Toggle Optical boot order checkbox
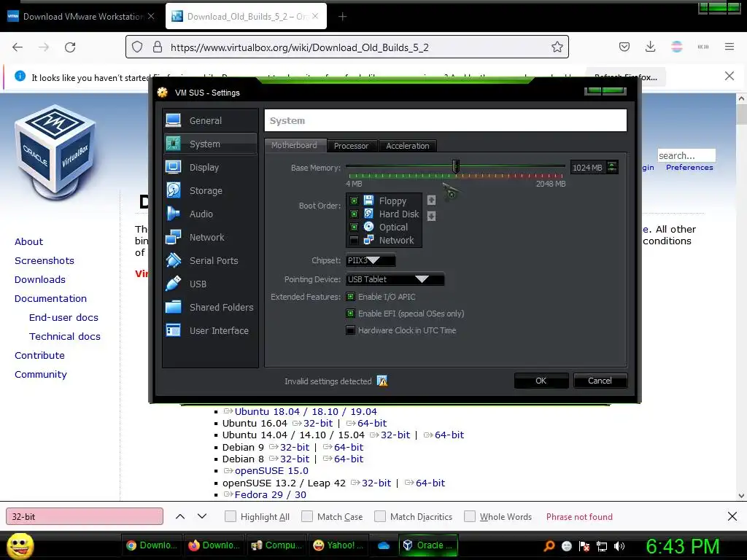747x560 pixels. (x=354, y=227)
